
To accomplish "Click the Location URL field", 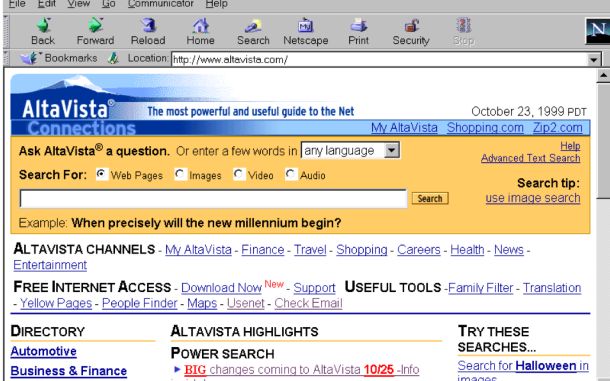I will coord(379,60).
